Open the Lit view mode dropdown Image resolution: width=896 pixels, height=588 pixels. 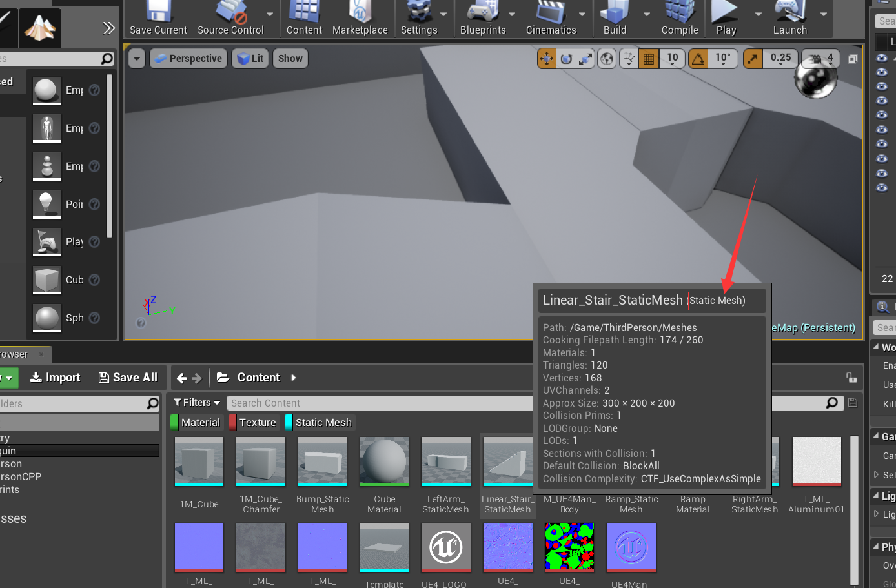[250, 58]
